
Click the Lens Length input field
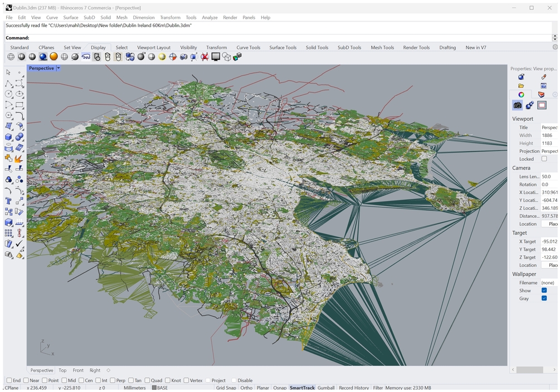[x=549, y=177]
